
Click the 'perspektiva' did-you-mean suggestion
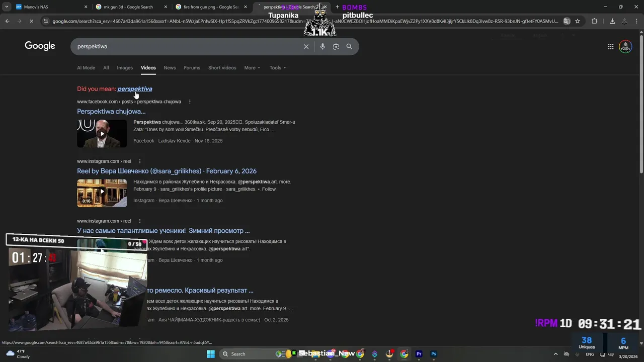pos(135,89)
